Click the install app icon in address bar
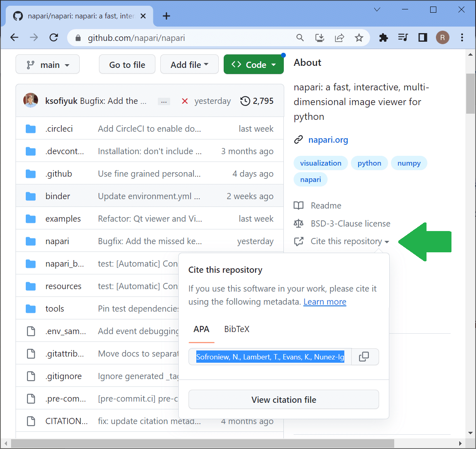This screenshot has height=449, width=476. [x=319, y=38]
